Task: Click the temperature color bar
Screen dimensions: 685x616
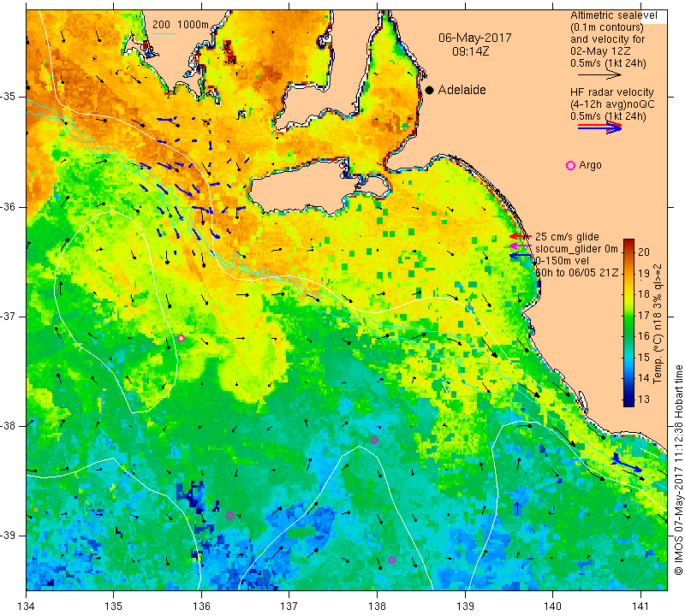Action: (628, 323)
